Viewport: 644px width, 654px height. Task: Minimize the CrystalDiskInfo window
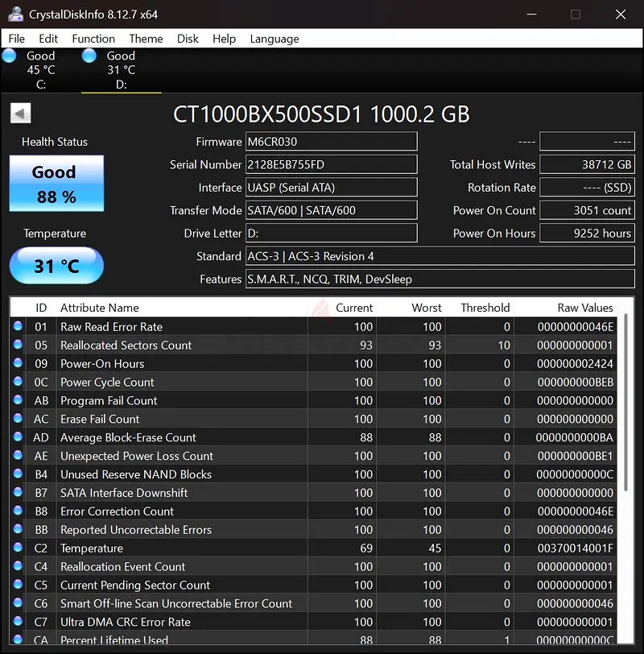[531, 14]
